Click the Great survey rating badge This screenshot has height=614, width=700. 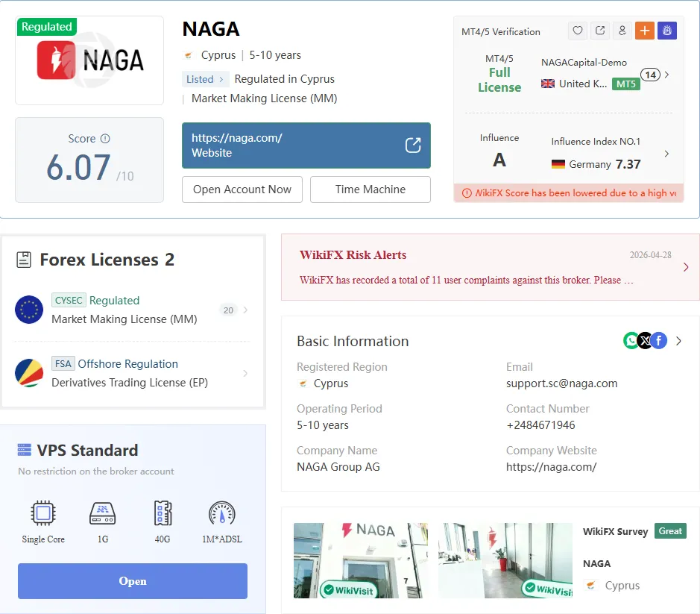(670, 531)
